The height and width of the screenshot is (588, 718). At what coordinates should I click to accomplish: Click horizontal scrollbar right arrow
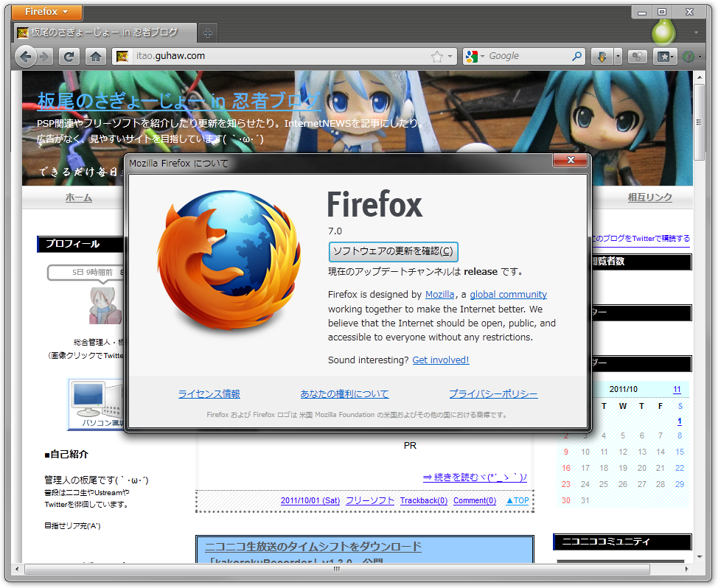686,570
